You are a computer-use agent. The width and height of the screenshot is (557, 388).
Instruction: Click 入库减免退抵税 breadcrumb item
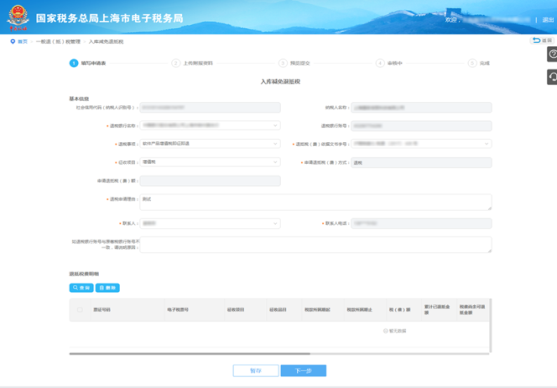pos(106,42)
